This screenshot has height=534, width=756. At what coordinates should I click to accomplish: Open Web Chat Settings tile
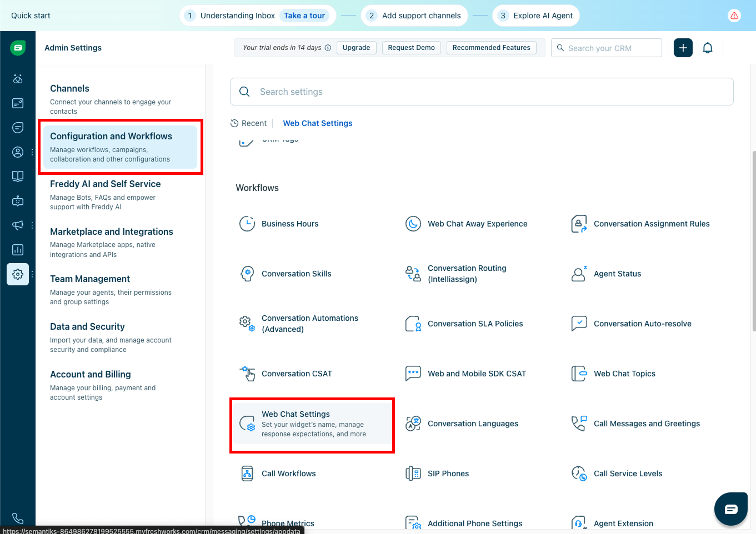tap(312, 424)
